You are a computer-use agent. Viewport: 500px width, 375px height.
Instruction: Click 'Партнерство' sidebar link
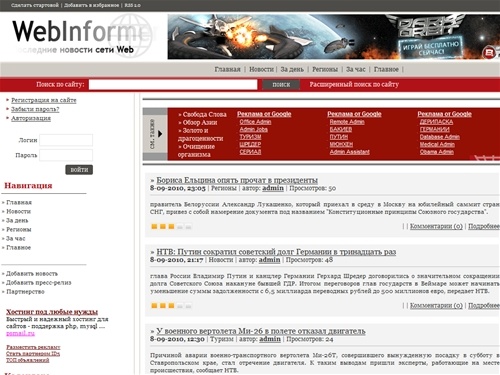(25, 292)
